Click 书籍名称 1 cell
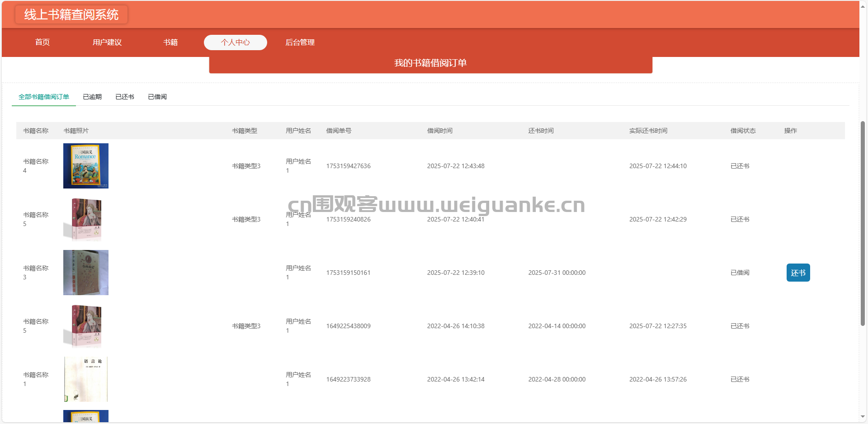Screen dimensions: 868x424 (x=36, y=379)
